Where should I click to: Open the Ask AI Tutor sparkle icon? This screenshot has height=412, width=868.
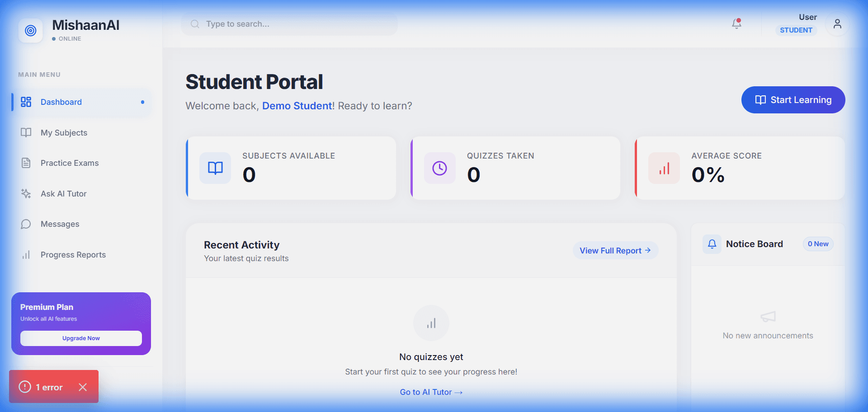(x=26, y=193)
